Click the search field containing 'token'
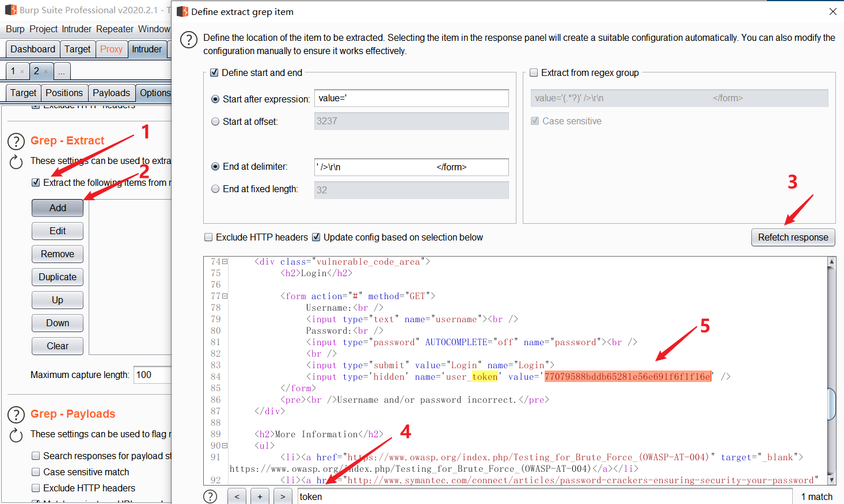 (545, 497)
